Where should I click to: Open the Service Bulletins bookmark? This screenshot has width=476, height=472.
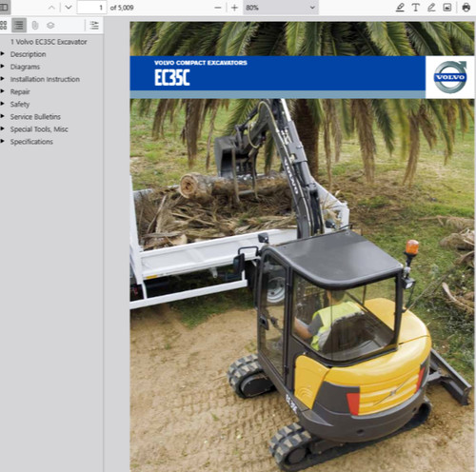tap(35, 117)
